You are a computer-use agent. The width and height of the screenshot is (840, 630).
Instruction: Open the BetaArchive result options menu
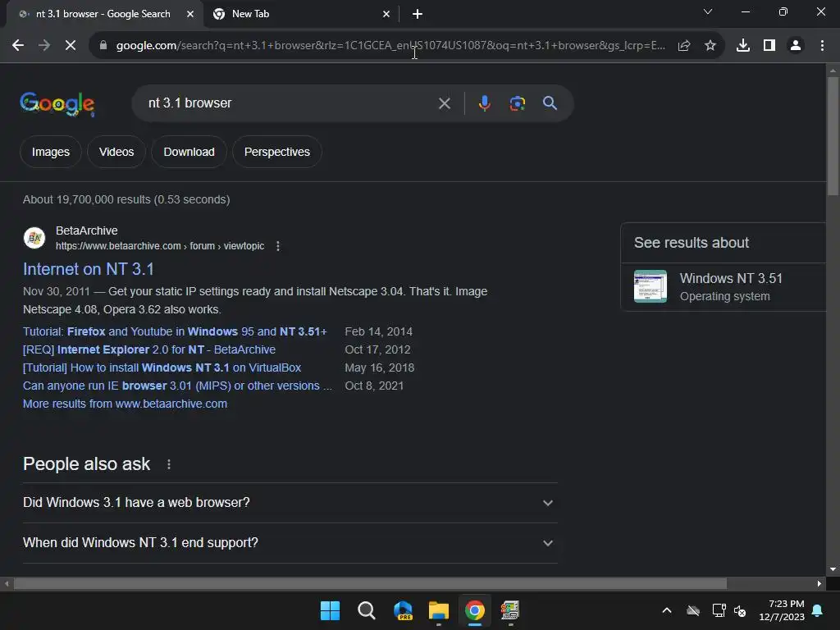277,246
